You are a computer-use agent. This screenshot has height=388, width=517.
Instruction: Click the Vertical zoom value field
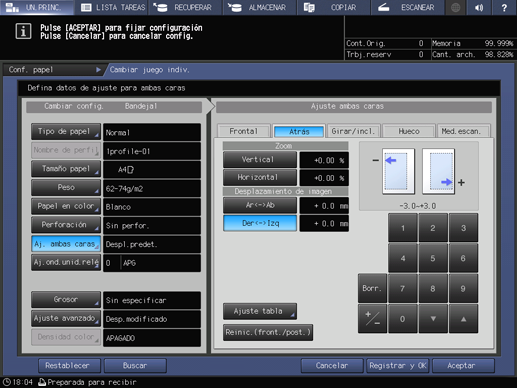[324, 160]
